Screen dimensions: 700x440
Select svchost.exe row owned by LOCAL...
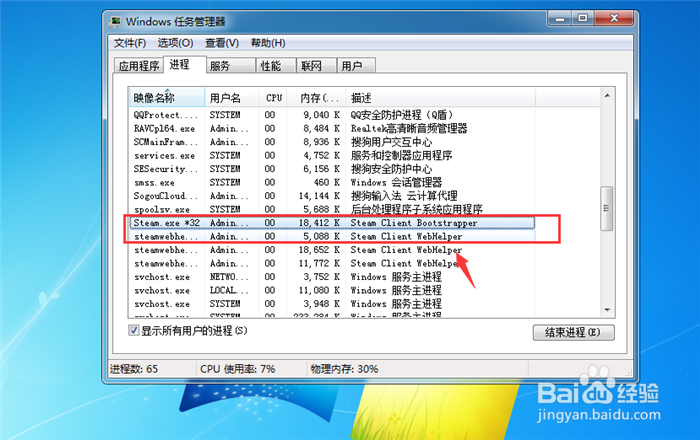coord(332,290)
